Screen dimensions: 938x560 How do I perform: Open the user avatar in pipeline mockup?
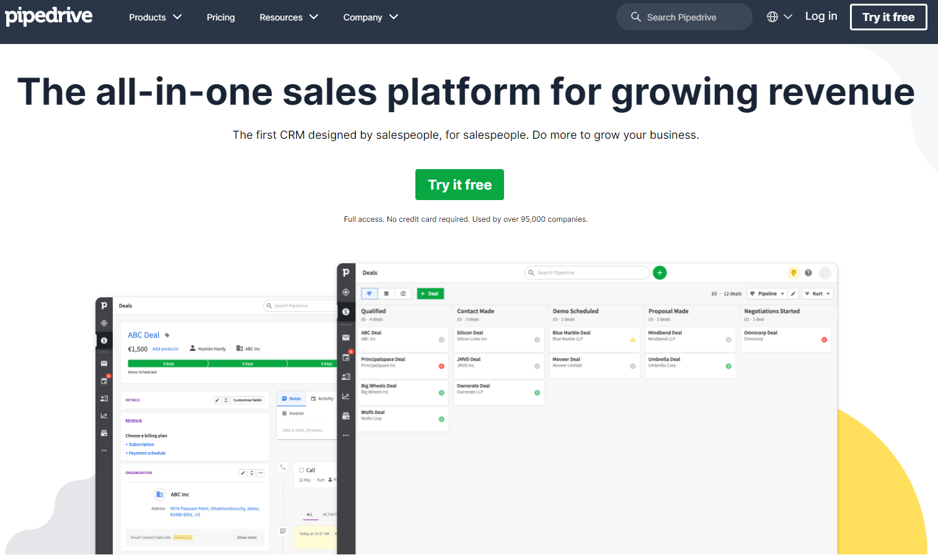tap(825, 273)
